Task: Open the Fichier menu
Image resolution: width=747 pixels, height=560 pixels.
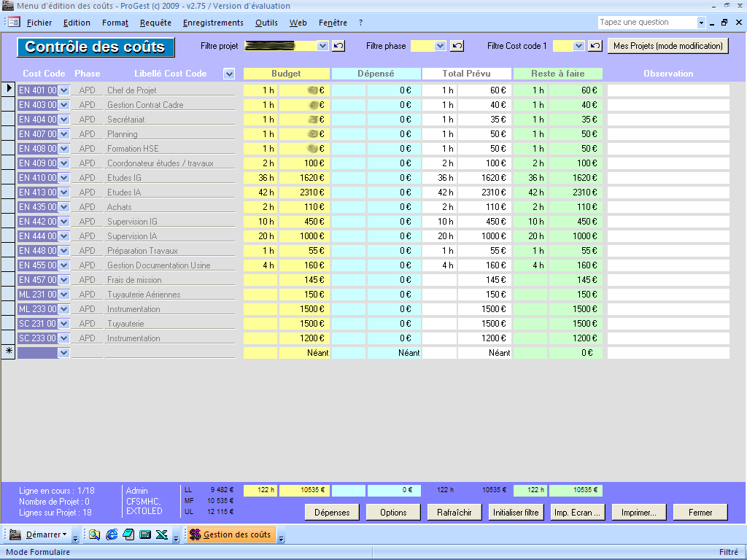Action: (x=39, y=23)
